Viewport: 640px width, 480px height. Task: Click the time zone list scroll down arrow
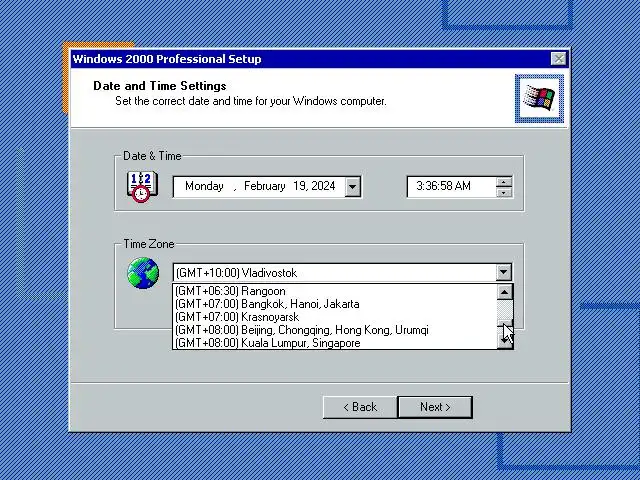[504, 341]
